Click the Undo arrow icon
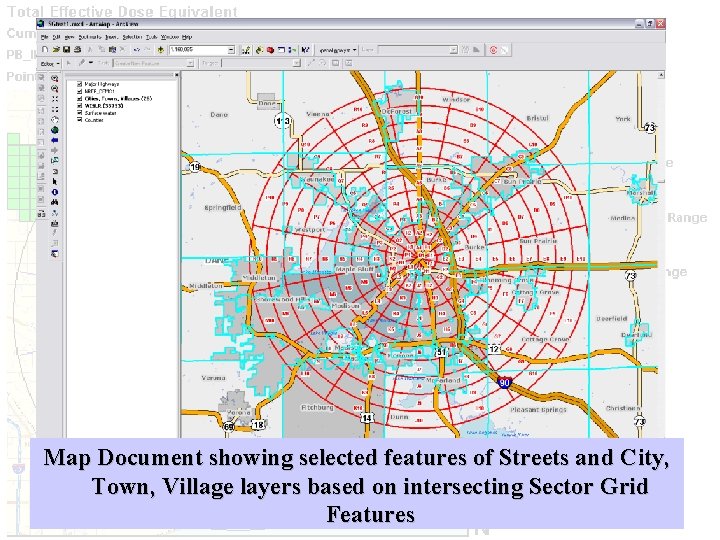The height and width of the screenshot is (540, 720). pyautogui.click(x=136, y=50)
